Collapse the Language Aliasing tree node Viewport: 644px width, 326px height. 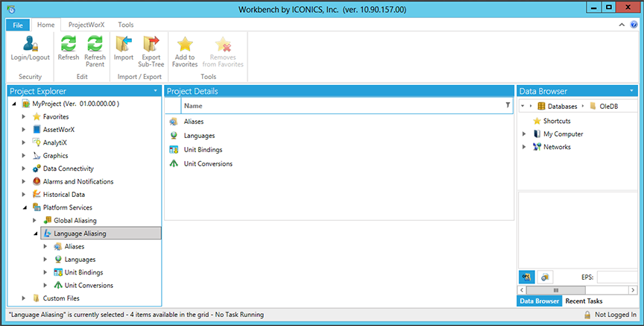(35, 233)
